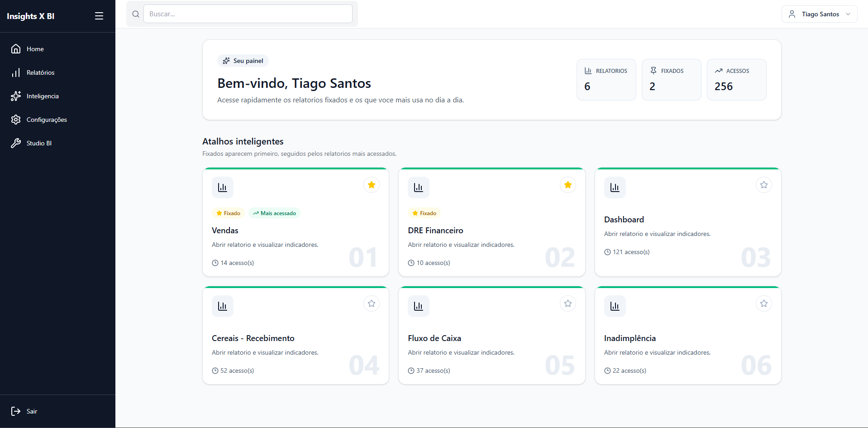
Task: Click the search magnifier icon
Action: [135, 14]
